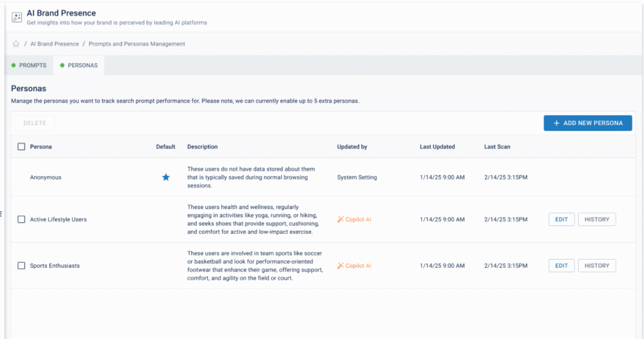Select the Personas tab
This screenshot has height=339, width=644.
pos(79,65)
